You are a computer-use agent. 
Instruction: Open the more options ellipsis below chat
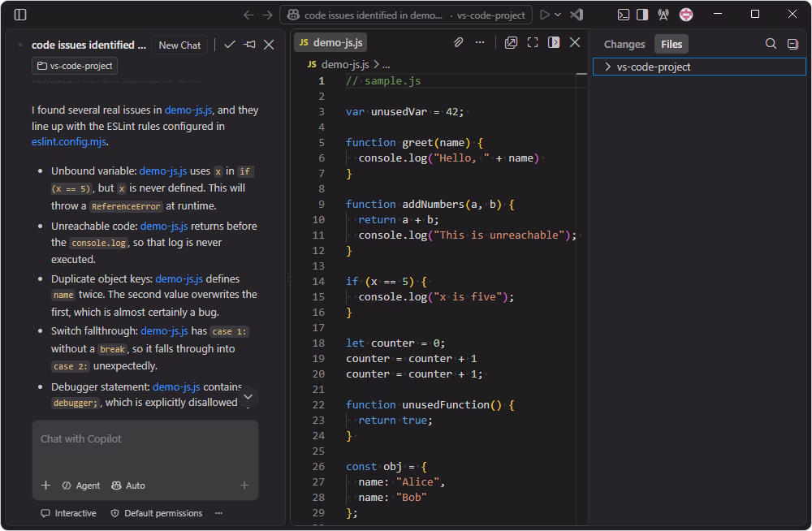click(218, 513)
